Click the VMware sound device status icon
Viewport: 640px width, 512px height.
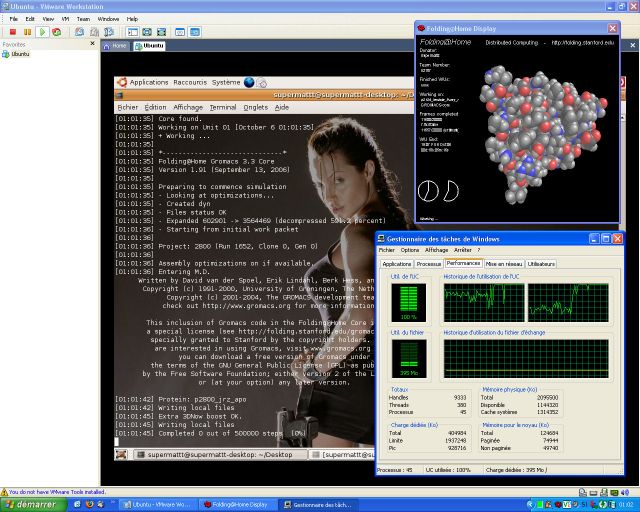coord(625,492)
